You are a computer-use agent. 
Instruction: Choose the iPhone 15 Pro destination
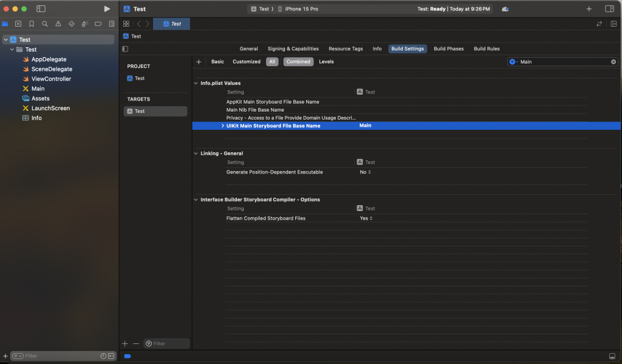(x=298, y=8)
